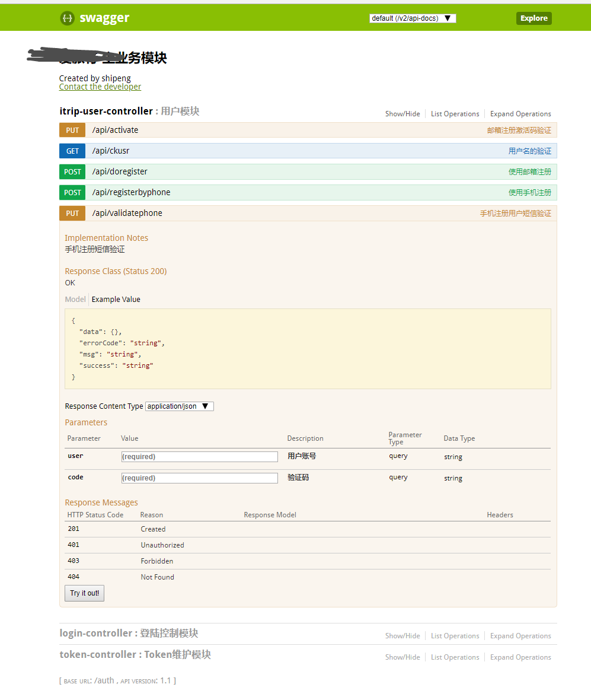Focus the code parameter value field
This screenshot has width=591, height=700.
coord(199,478)
